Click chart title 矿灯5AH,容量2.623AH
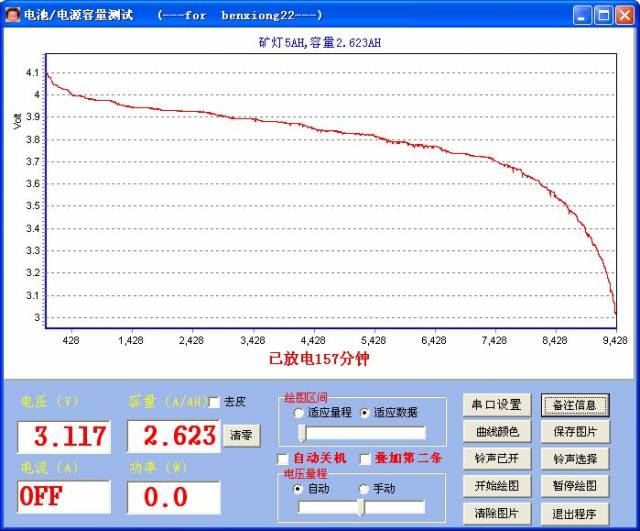The image size is (640, 531). tap(320, 42)
